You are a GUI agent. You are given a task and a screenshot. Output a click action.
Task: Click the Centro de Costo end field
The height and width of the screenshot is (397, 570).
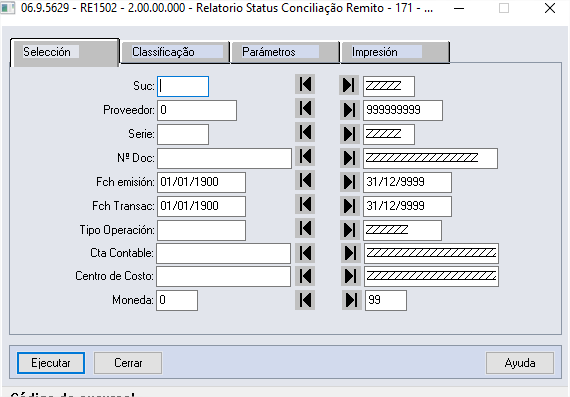pos(431,277)
